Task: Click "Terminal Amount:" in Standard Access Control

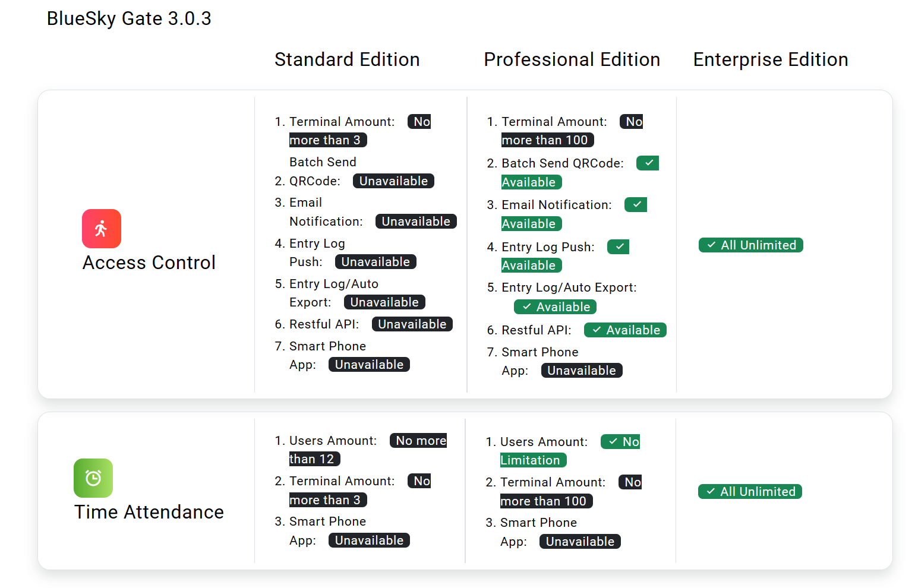Action: point(342,122)
